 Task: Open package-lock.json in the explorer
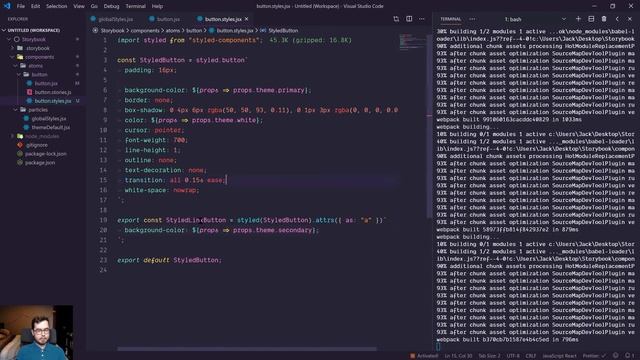(46, 154)
